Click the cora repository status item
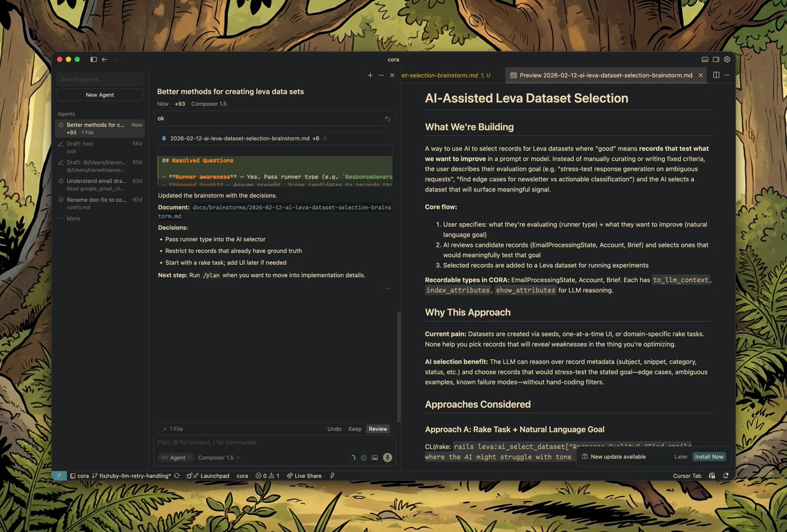This screenshot has height=532, width=787. [x=79, y=476]
